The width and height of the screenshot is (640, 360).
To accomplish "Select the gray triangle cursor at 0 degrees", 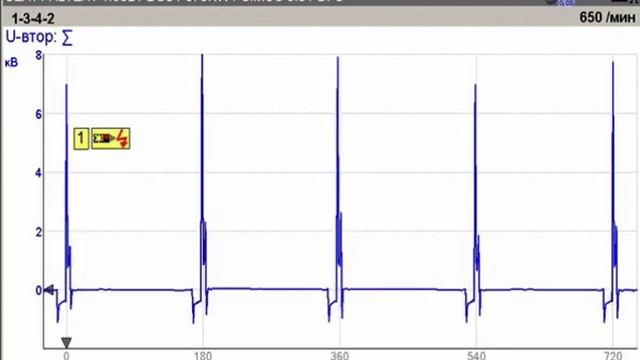I will [67, 342].
